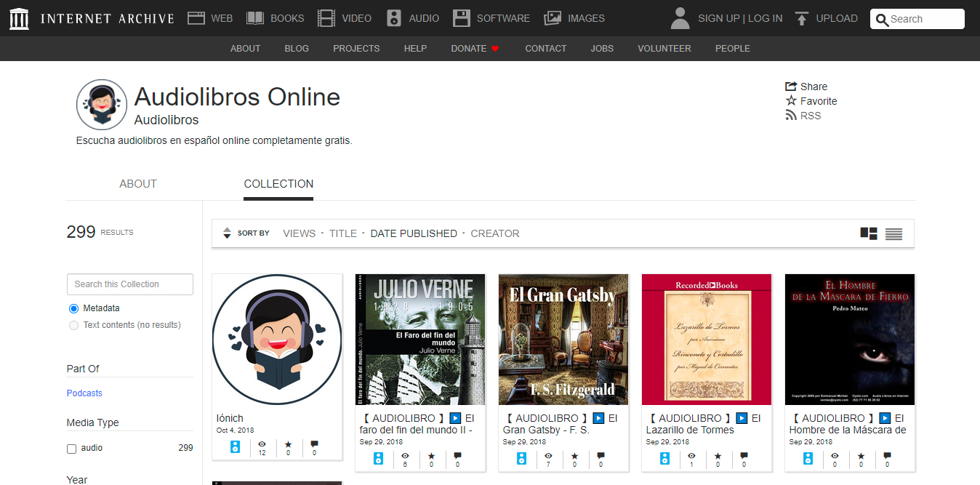Viewport: 980px width, 485px height.
Task: Click audio media icon on Iónich card
Action: coord(235,447)
